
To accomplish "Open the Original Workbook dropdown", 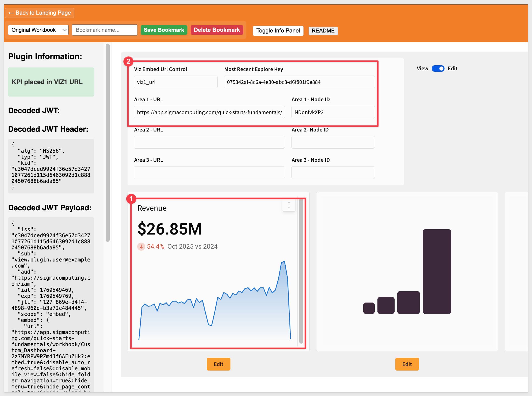I will tap(38, 30).
